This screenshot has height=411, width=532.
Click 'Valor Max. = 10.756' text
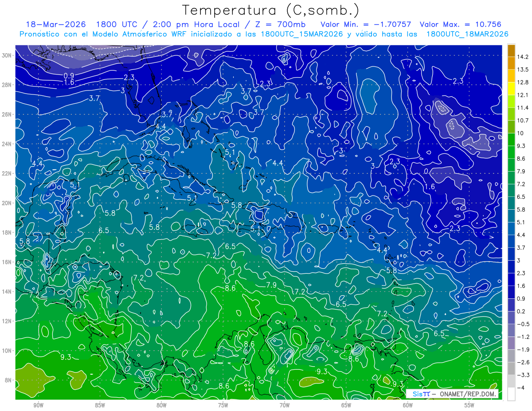tap(460, 24)
